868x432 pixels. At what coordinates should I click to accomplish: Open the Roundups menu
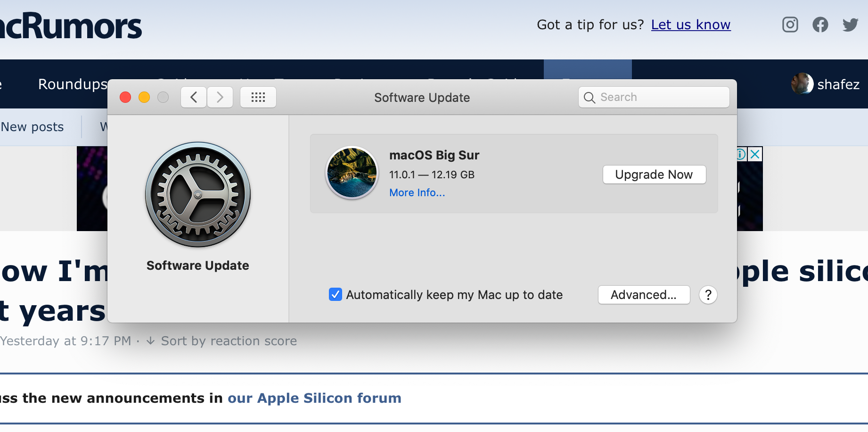click(x=73, y=84)
